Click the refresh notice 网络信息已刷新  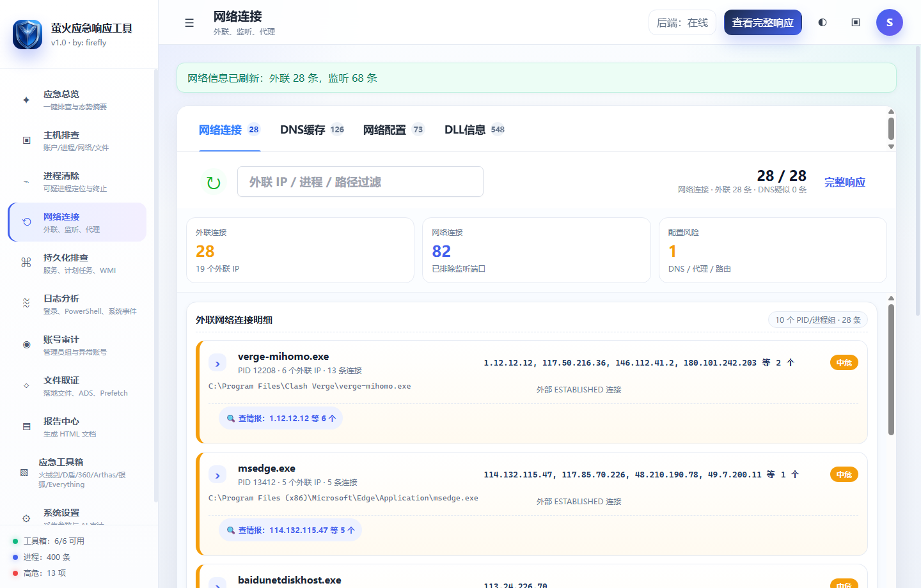(537, 78)
